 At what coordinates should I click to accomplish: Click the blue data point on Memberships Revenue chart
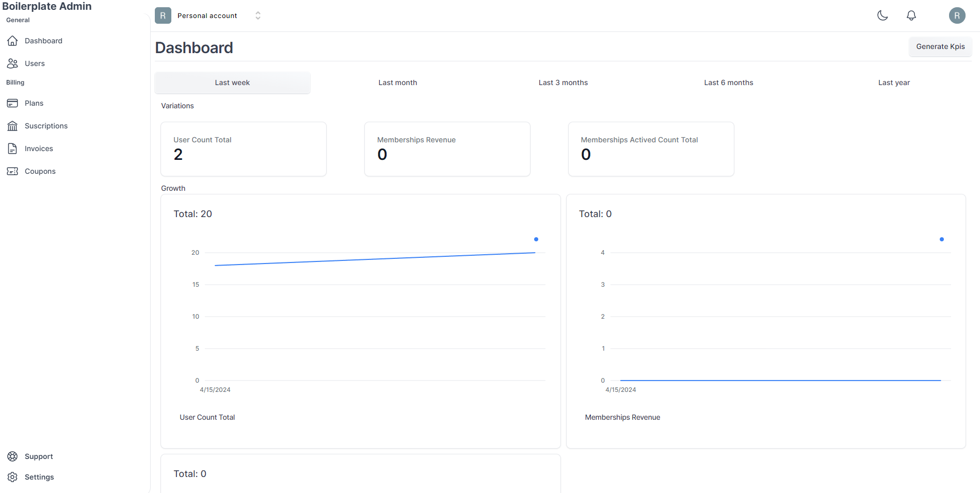tap(942, 239)
